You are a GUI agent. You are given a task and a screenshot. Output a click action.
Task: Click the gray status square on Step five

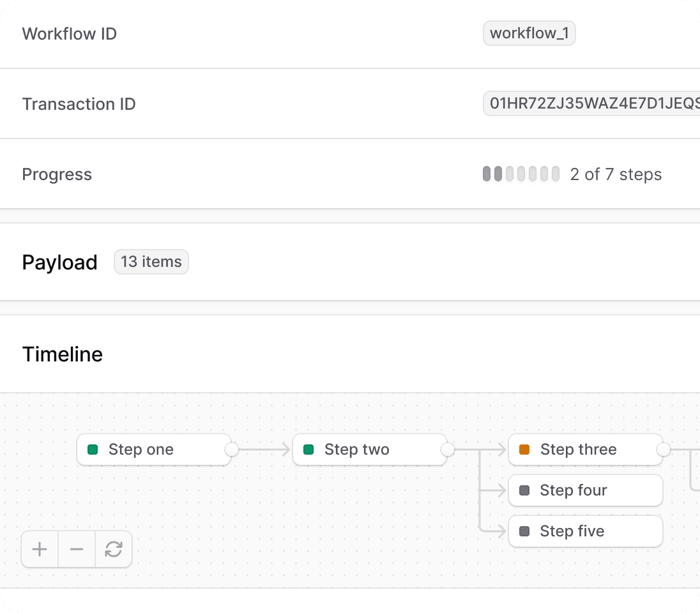coord(524,531)
